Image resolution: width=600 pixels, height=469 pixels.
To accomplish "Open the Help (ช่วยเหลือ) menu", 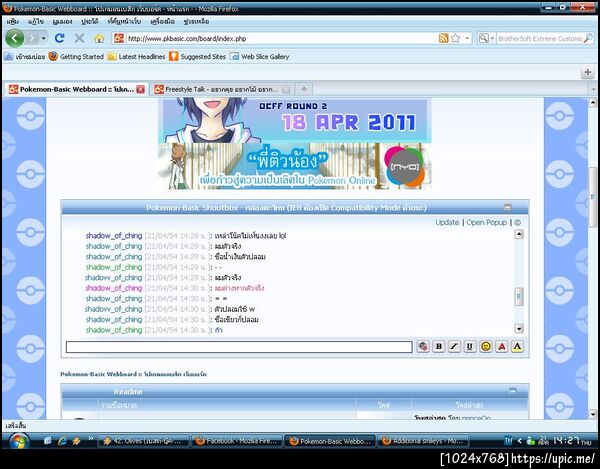I will pos(196,21).
